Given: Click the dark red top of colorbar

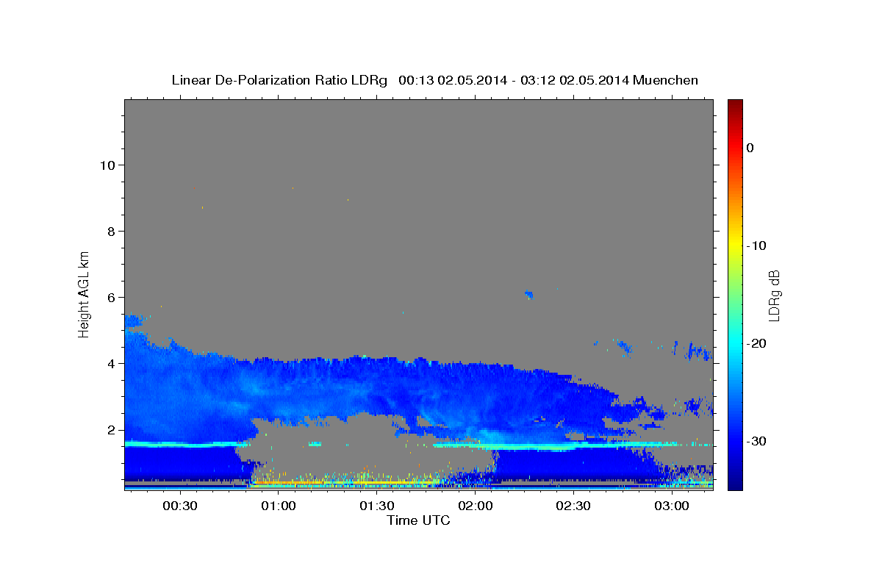Looking at the screenshot, I should (x=734, y=104).
